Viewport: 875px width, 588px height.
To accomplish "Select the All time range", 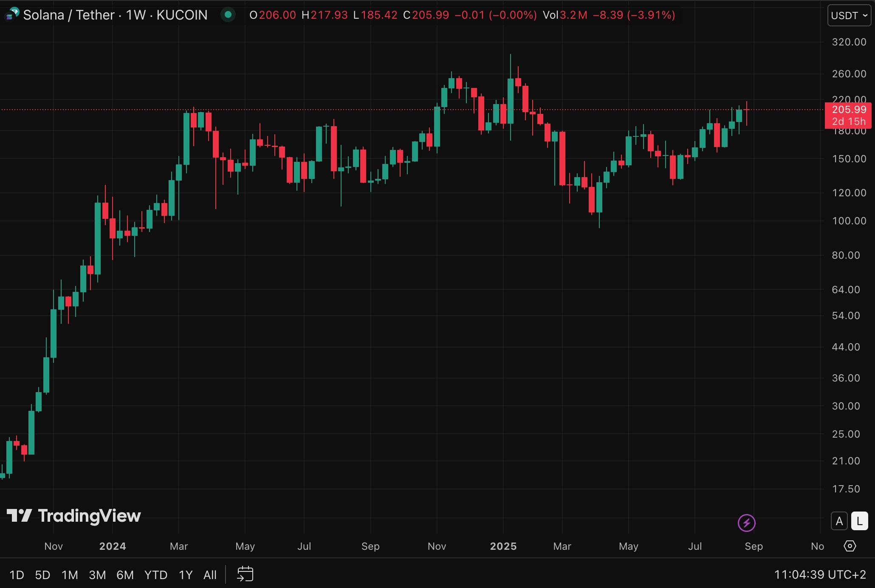I will 210,575.
